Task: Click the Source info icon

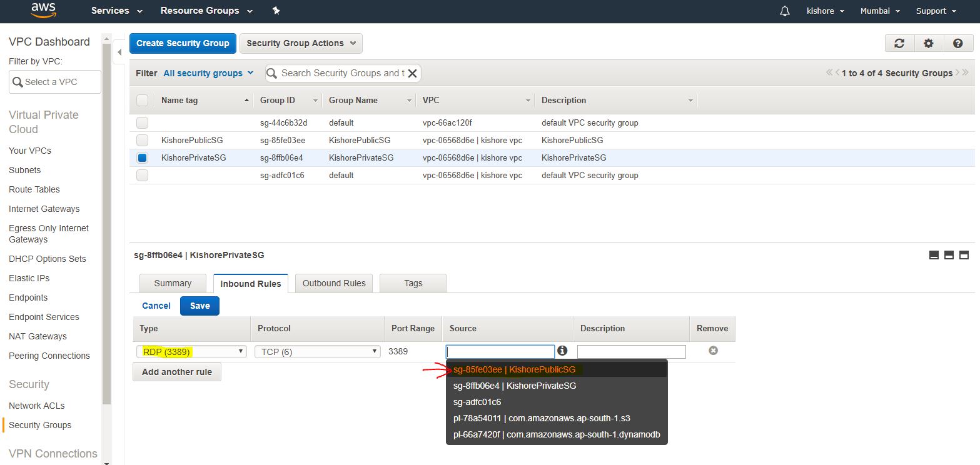Action: tap(562, 351)
